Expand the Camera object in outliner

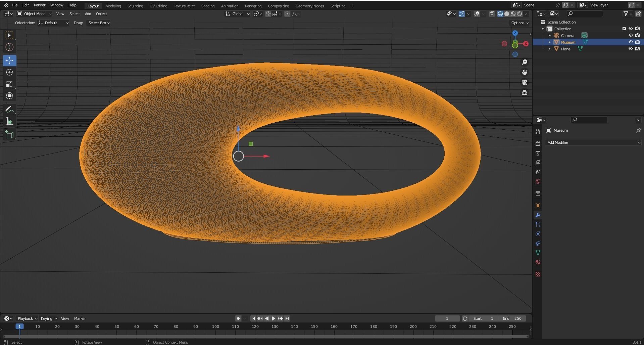click(x=550, y=35)
